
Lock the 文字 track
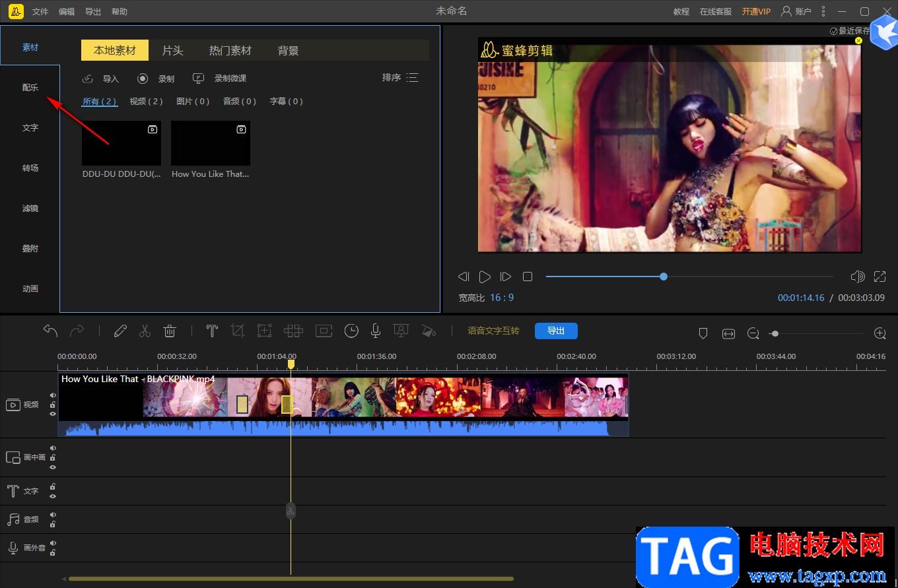pos(53,487)
